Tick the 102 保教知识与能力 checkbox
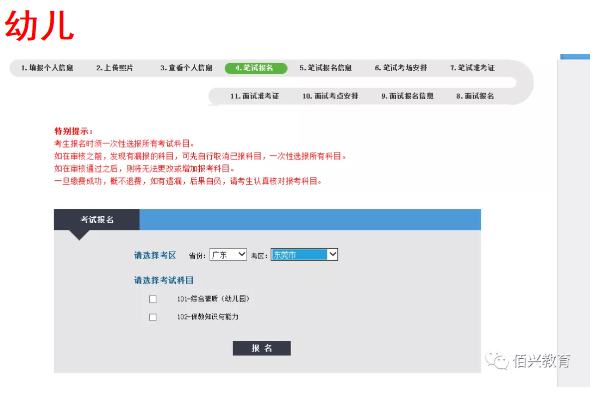 (153, 317)
